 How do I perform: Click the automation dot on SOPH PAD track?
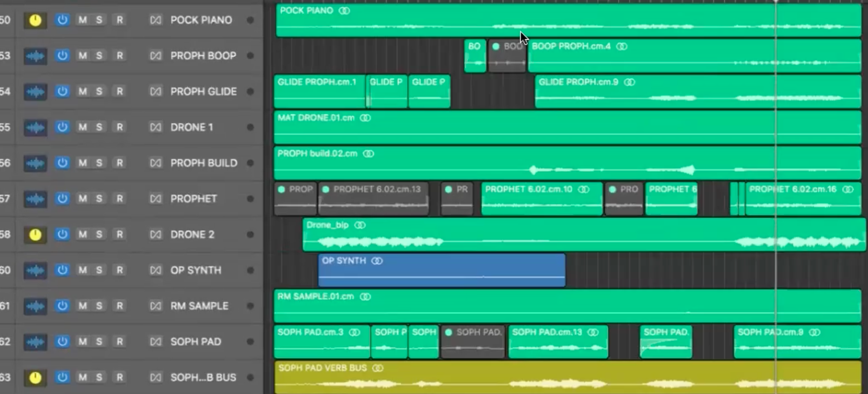coord(250,341)
